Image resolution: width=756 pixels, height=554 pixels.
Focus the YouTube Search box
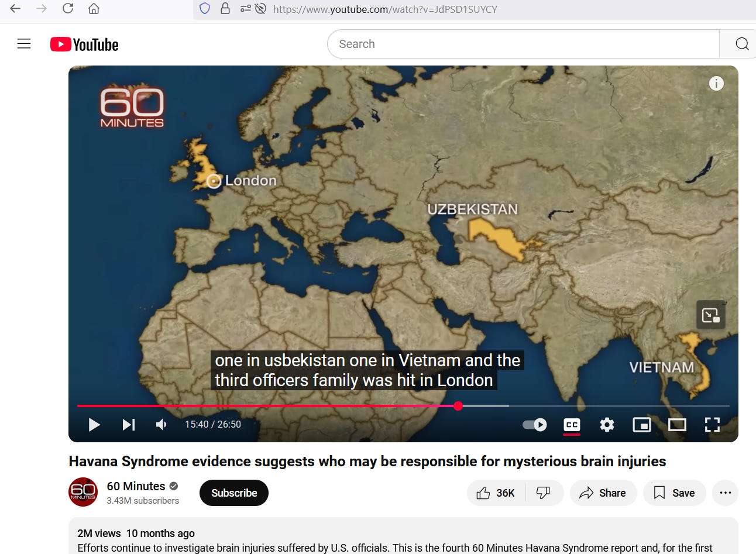pyautogui.click(x=523, y=44)
